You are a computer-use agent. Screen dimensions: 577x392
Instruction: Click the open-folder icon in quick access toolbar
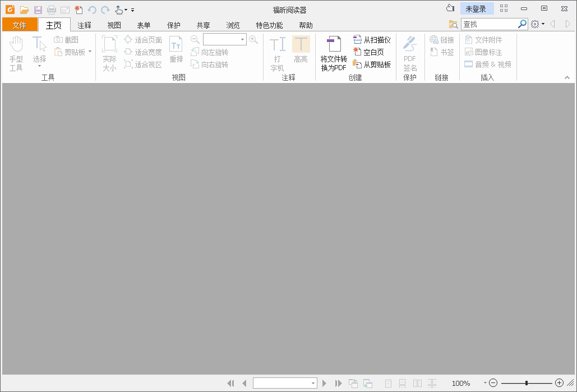(24, 10)
